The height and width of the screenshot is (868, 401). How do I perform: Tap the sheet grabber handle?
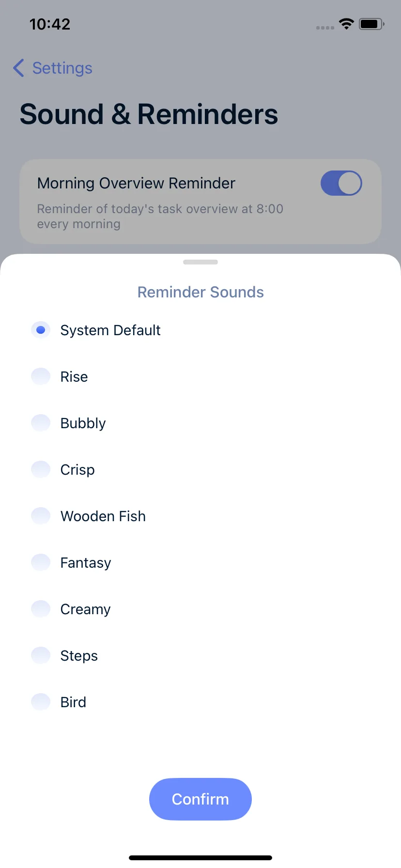coord(200,262)
